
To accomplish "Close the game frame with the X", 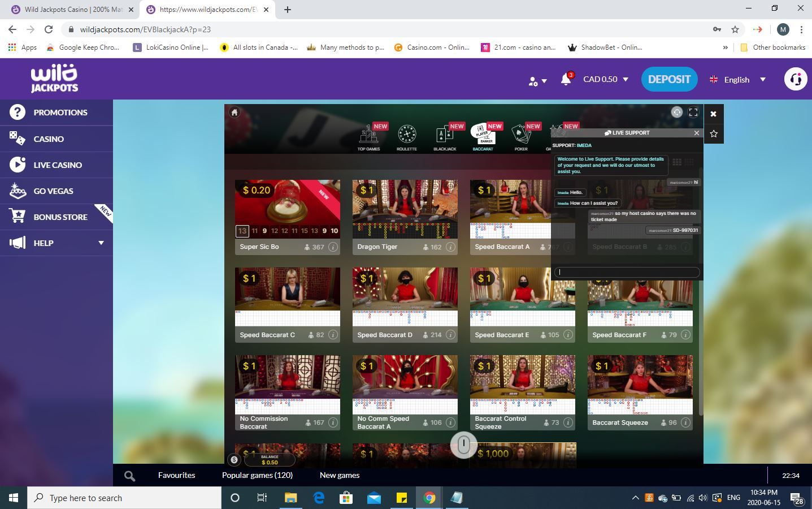I will (714, 114).
